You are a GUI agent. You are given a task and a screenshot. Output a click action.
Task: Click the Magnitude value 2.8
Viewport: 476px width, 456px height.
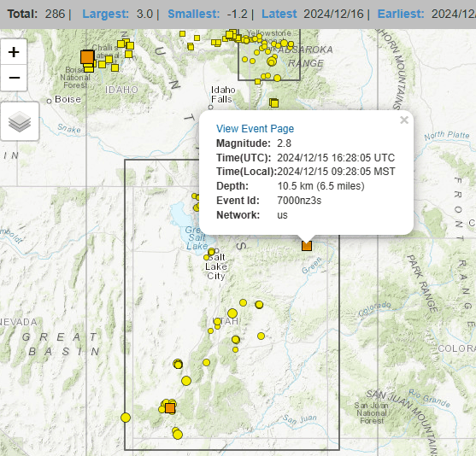coord(284,143)
